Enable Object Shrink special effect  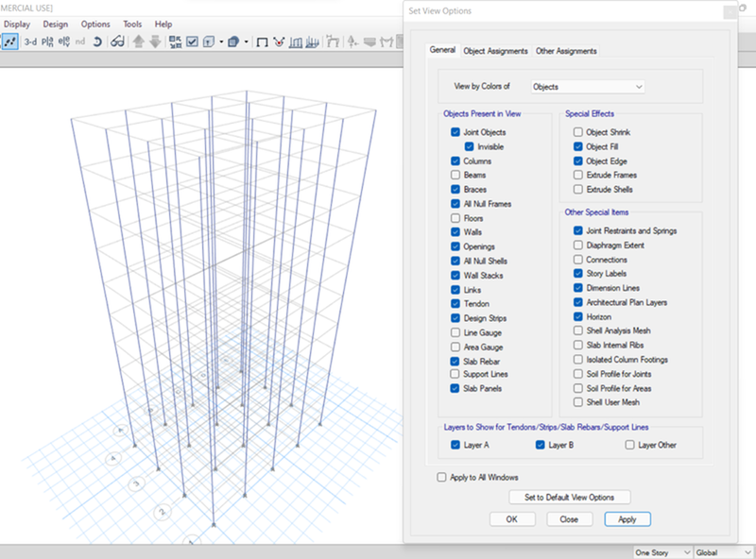pyautogui.click(x=578, y=132)
